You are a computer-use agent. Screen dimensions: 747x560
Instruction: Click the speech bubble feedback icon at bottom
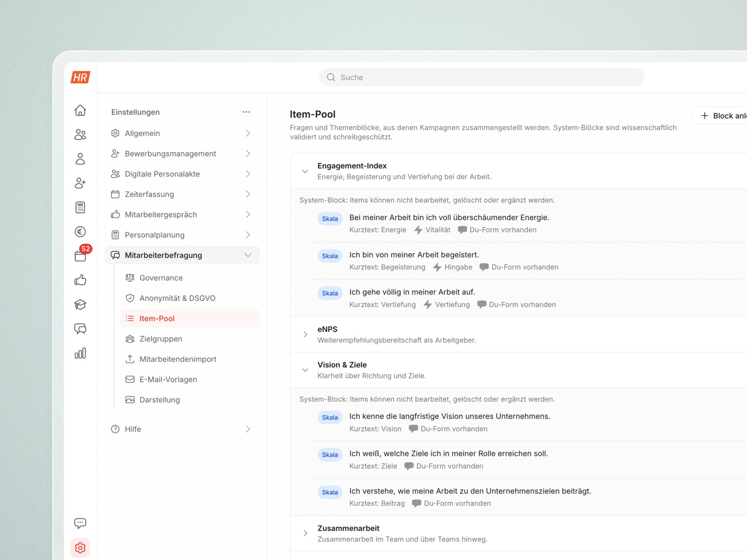click(x=80, y=523)
